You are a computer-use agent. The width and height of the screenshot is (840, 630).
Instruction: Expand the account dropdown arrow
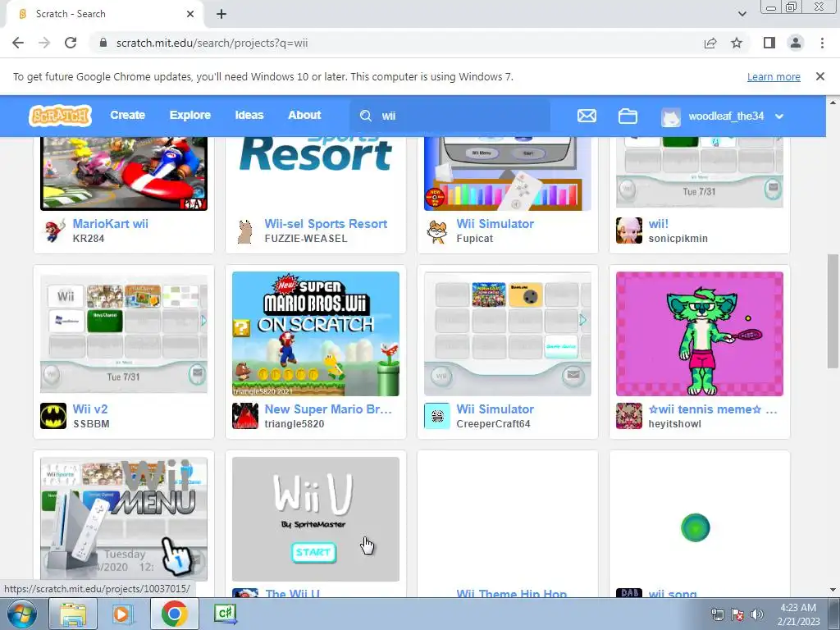coord(779,116)
